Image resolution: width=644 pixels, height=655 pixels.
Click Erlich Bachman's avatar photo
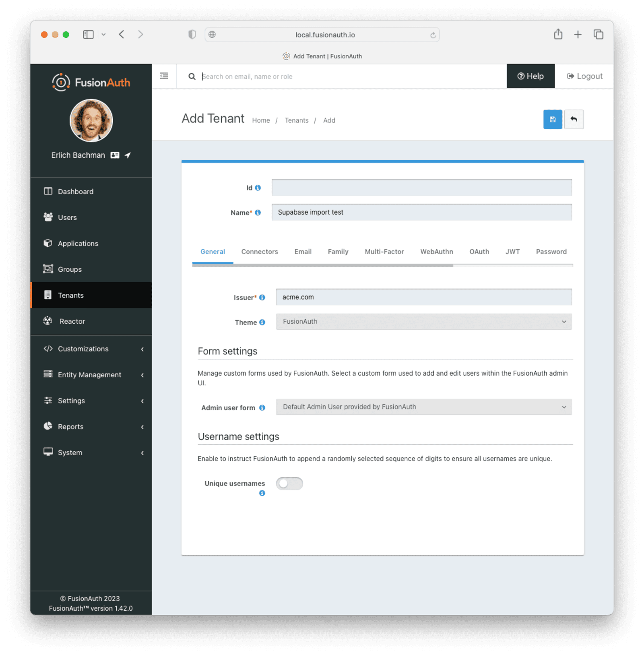click(x=91, y=120)
